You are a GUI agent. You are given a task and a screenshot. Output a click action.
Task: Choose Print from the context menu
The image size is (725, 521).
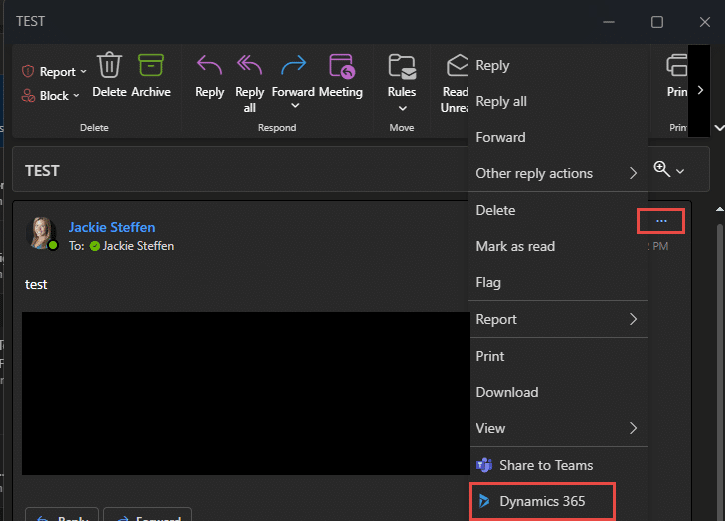[558, 356]
